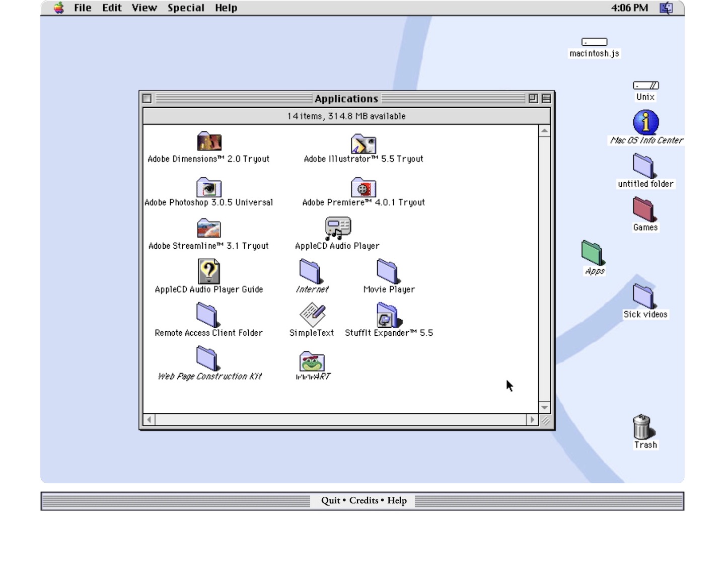The height and width of the screenshot is (588, 725).
Task: Open the Apple menu
Action: (x=59, y=8)
